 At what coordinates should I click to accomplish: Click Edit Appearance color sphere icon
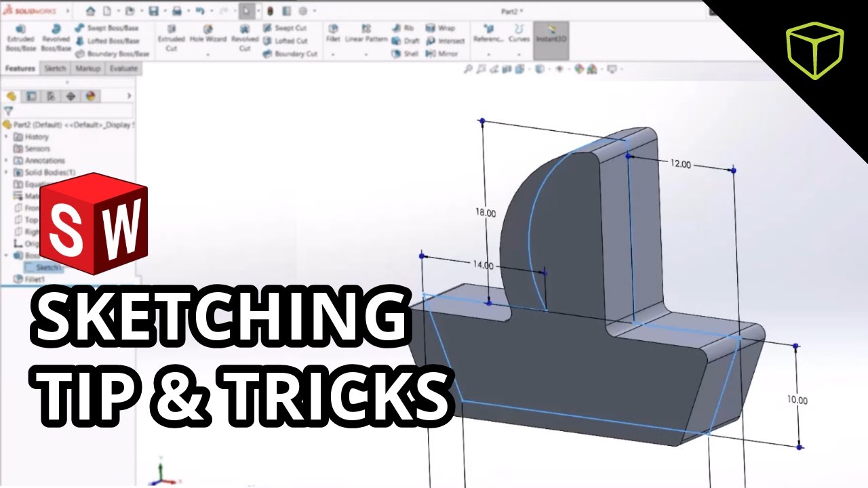(578, 69)
